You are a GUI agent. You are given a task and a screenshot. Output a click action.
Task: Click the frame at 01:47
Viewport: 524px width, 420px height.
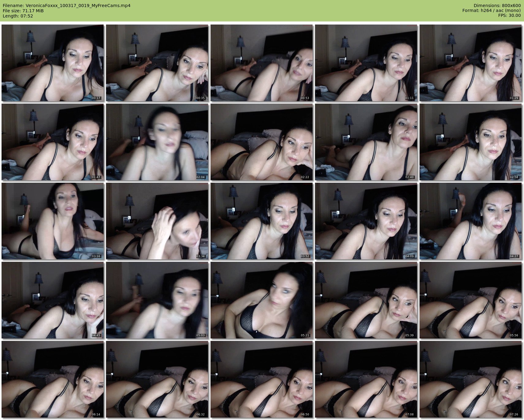[53, 142]
